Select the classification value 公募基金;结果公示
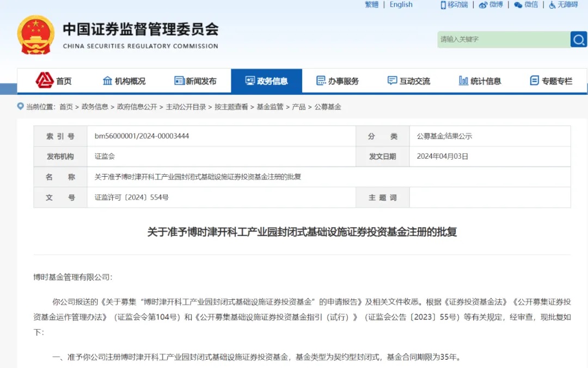Screen dimensions: 588x368 pyautogui.click(x=444, y=136)
